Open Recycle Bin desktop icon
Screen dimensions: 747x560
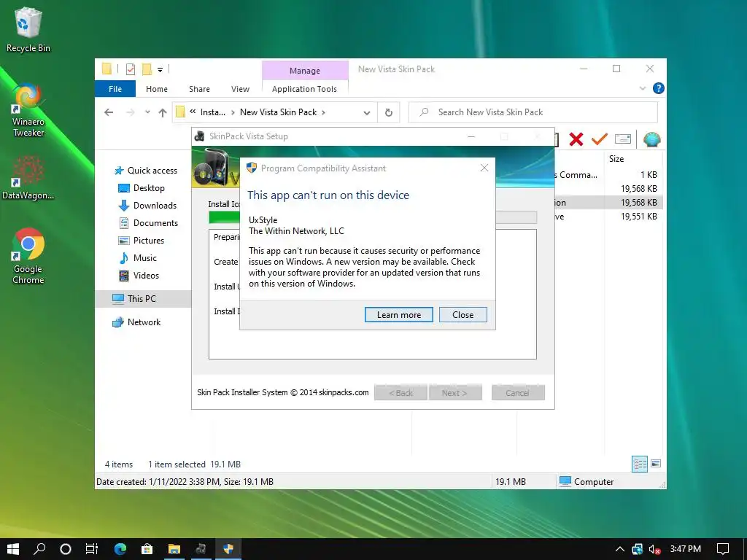click(28, 29)
